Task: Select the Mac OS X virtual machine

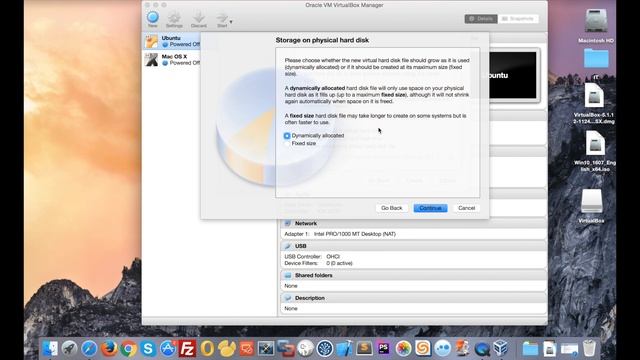Action: (x=172, y=60)
